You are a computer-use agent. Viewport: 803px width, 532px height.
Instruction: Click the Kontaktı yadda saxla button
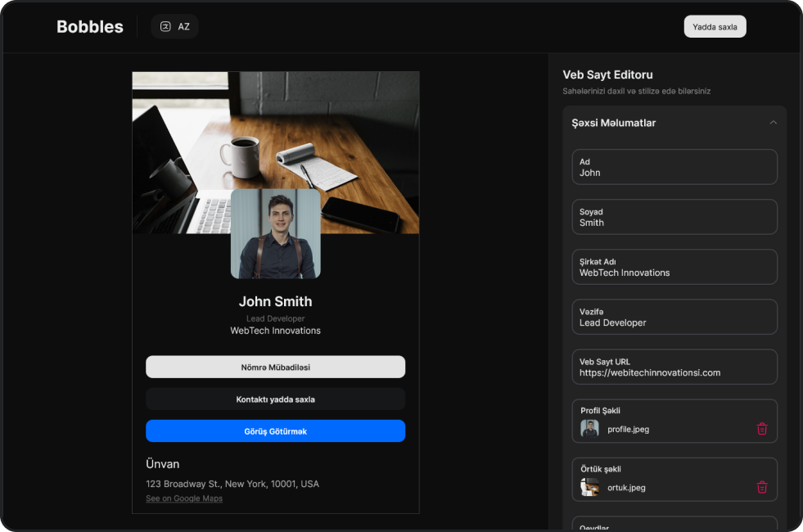pyautogui.click(x=276, y=399)
